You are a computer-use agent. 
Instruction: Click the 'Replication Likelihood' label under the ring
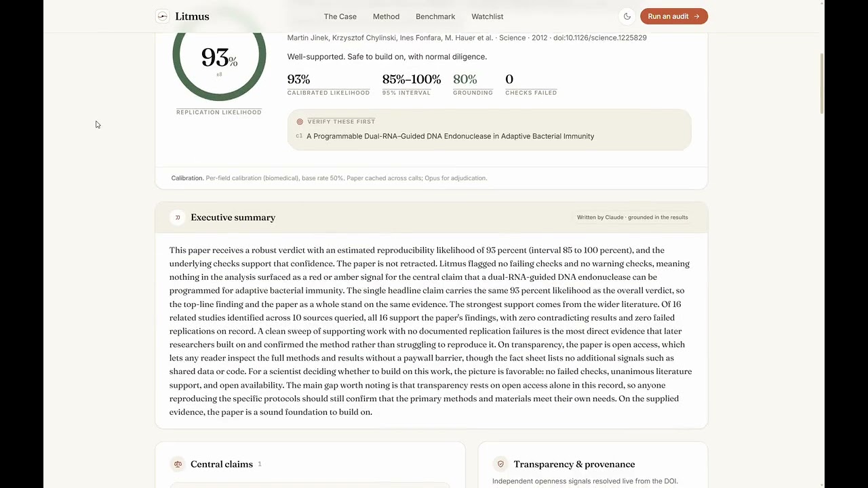tap(218, 113)
